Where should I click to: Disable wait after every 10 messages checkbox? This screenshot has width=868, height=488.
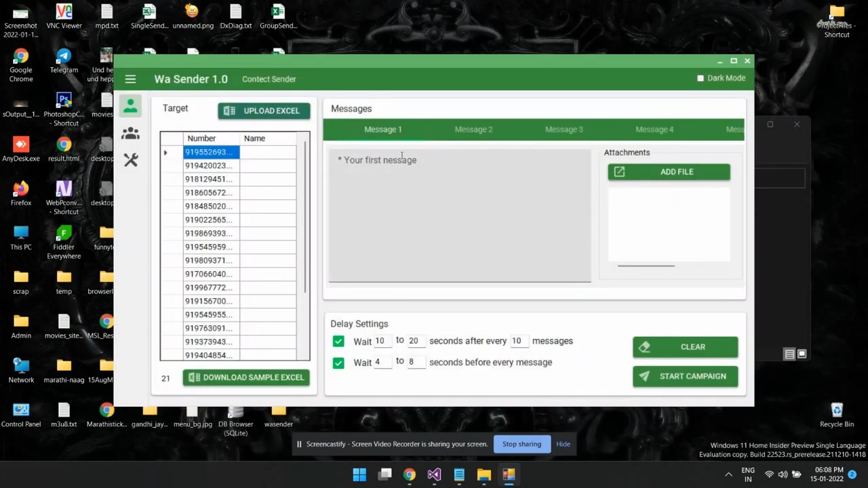click(x=338, y=341)
